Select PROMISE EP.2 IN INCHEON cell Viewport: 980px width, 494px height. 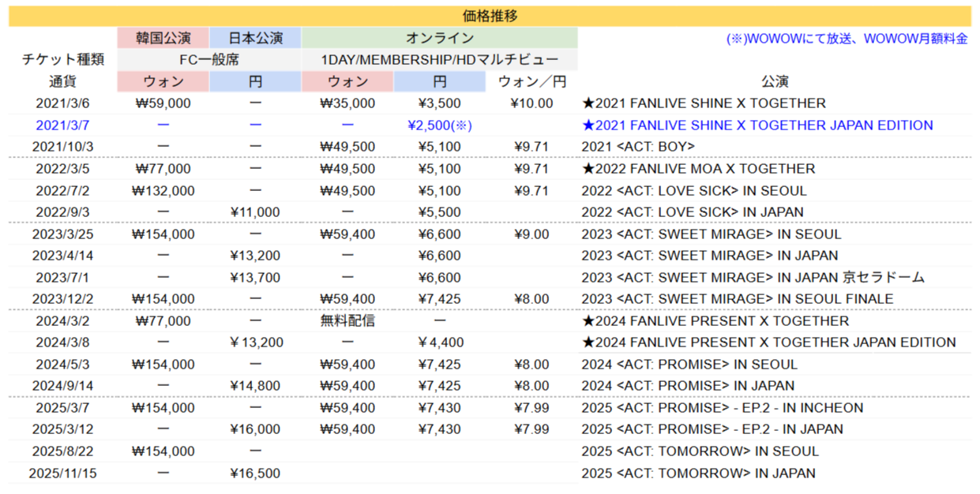click(723, 408)
